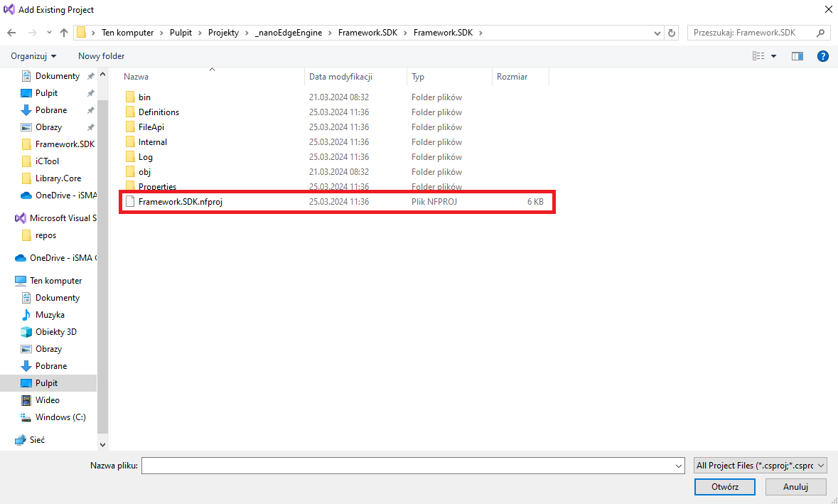Expand the recent locations dropdown arrow

tap(49, 33)
